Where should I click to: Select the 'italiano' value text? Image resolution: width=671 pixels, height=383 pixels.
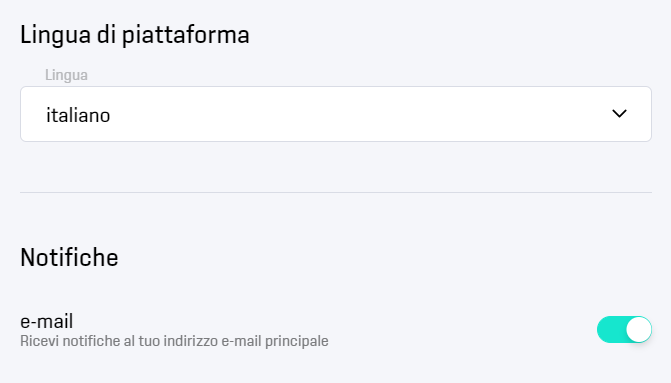coord(78,115)
